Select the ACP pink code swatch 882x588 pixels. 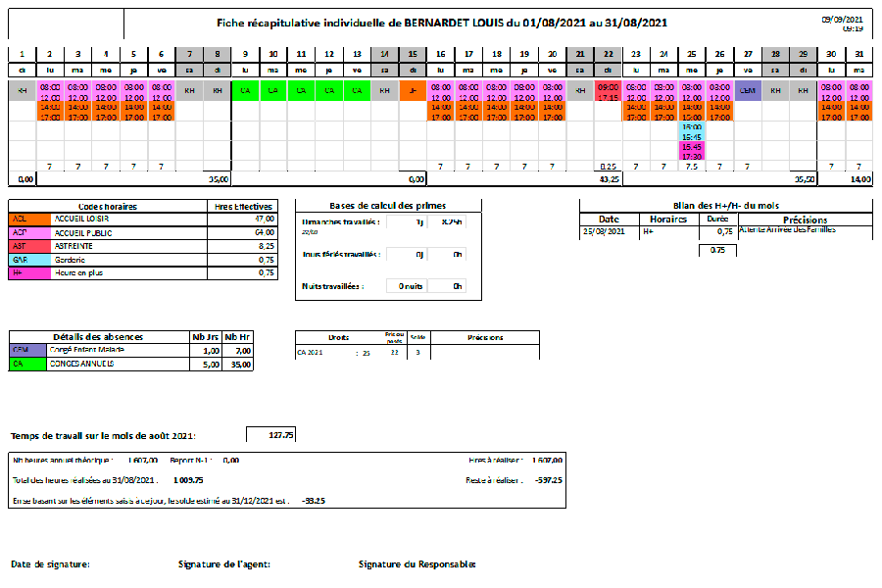pos(29,233)
